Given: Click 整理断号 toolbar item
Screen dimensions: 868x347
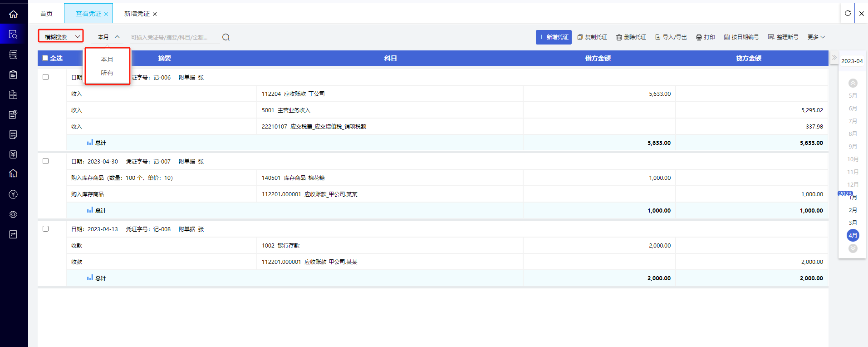Looking at the screenshot, I should tap(783, 37).
